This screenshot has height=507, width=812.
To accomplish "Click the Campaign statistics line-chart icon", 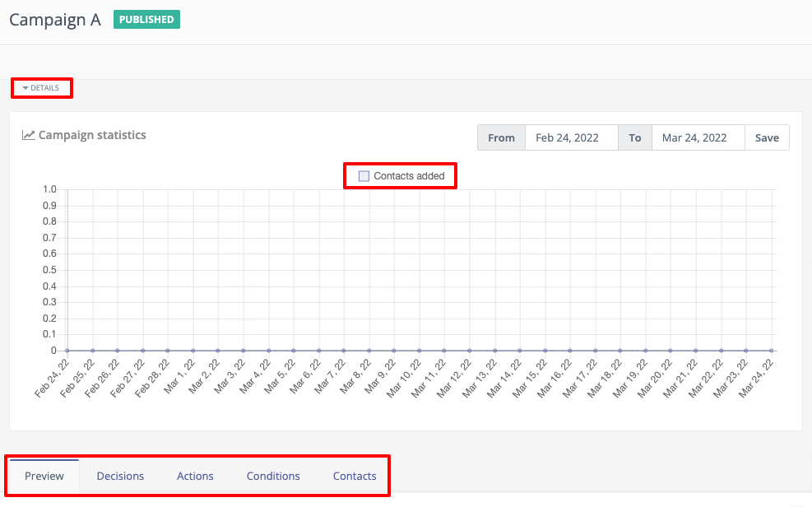I will point(29,135).
